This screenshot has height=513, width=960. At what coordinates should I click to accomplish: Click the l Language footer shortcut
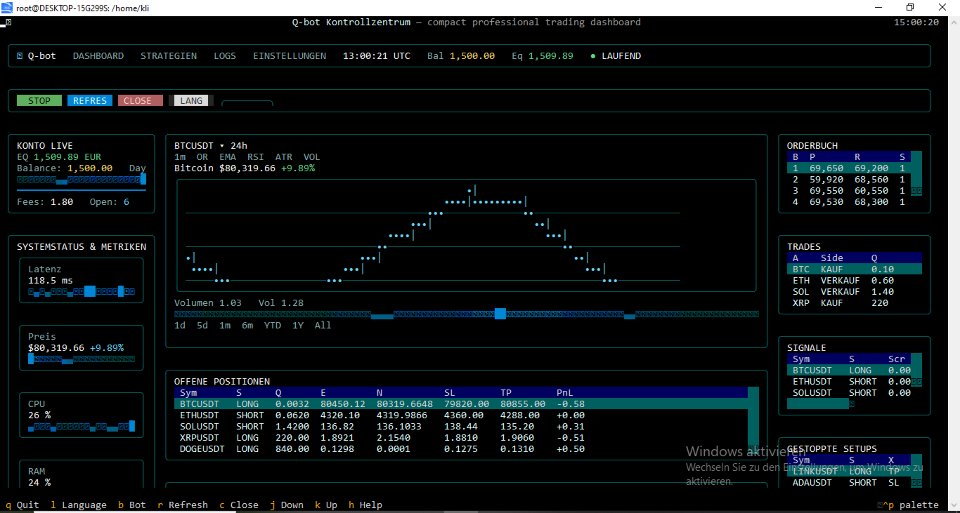tap(78, 505)
